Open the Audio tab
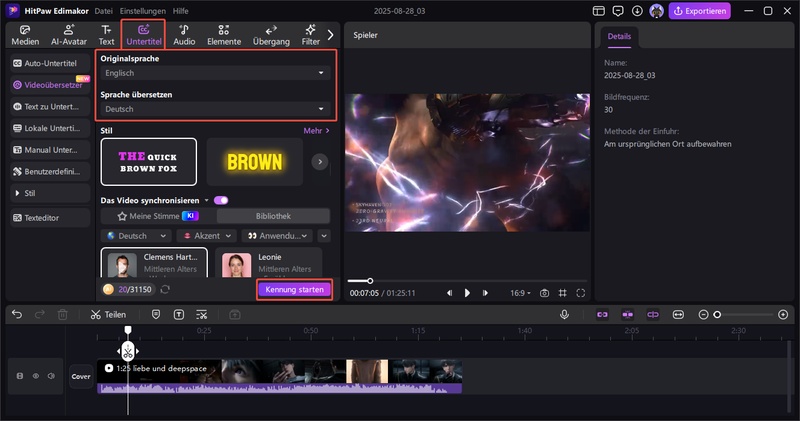The width and height of the screenshot is (800, 421). pos(184,35)
